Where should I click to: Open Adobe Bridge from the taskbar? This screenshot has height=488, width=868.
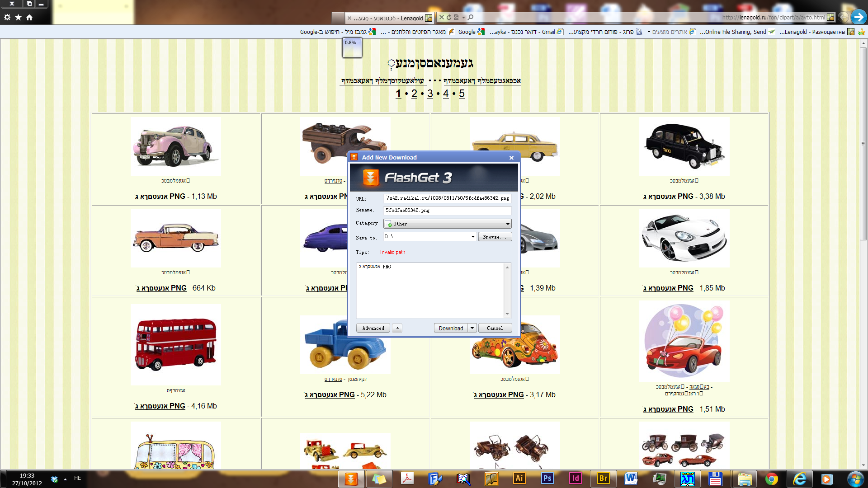(603, 479)
